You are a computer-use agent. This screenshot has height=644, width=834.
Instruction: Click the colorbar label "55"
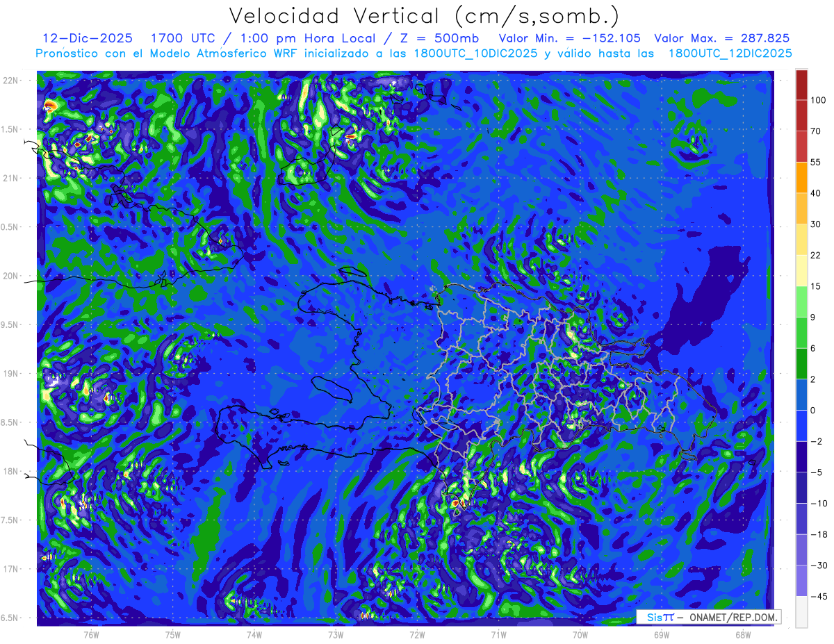(816, 162)
